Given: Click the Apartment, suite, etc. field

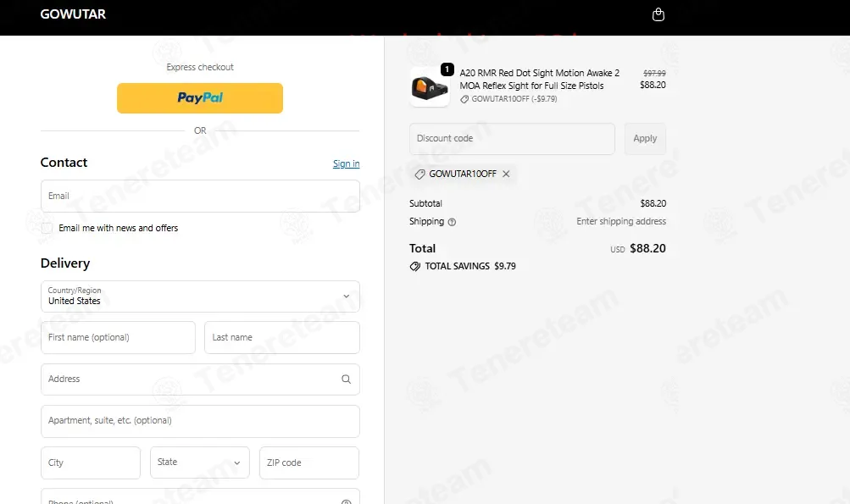Looking at the screenshot, I should click(200, 421).
